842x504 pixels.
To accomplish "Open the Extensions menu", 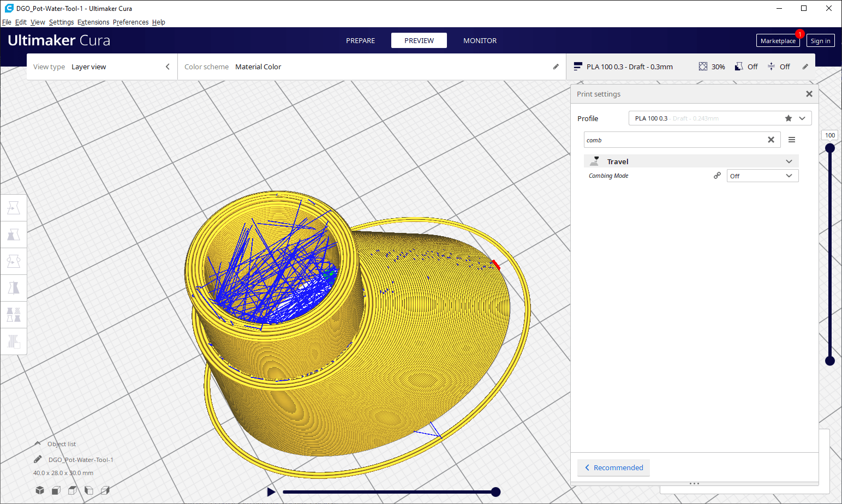I will pyautogui.click(x=93, y=22).
